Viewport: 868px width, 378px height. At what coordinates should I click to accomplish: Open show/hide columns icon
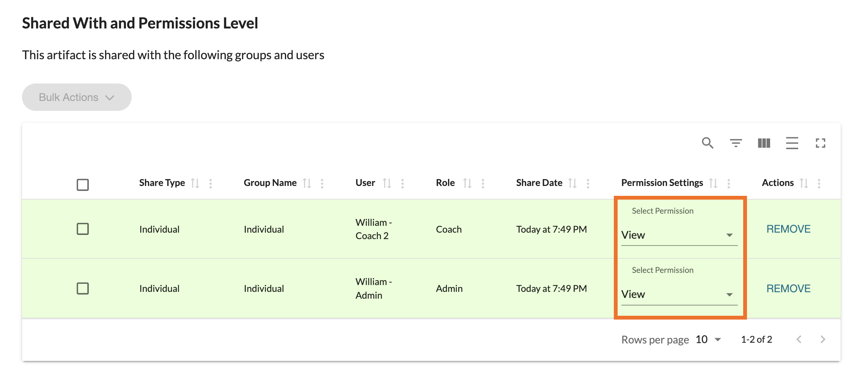[x=764, y=143]
